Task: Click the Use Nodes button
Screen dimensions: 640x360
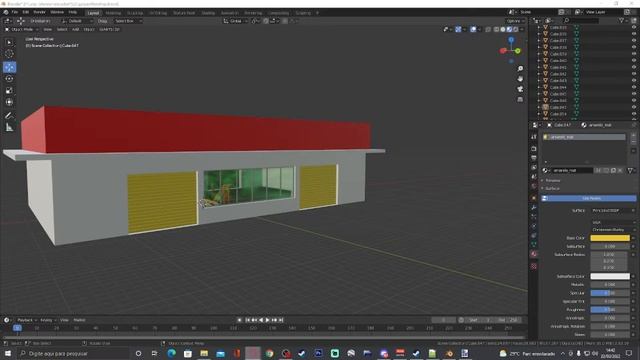Action: (x=589, y=198)
